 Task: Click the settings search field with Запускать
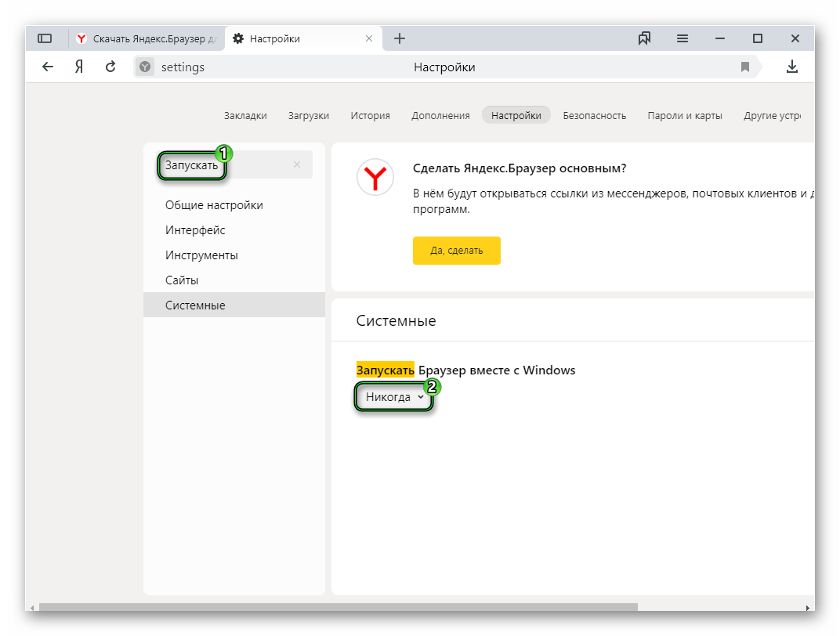(x=234, y=165)
